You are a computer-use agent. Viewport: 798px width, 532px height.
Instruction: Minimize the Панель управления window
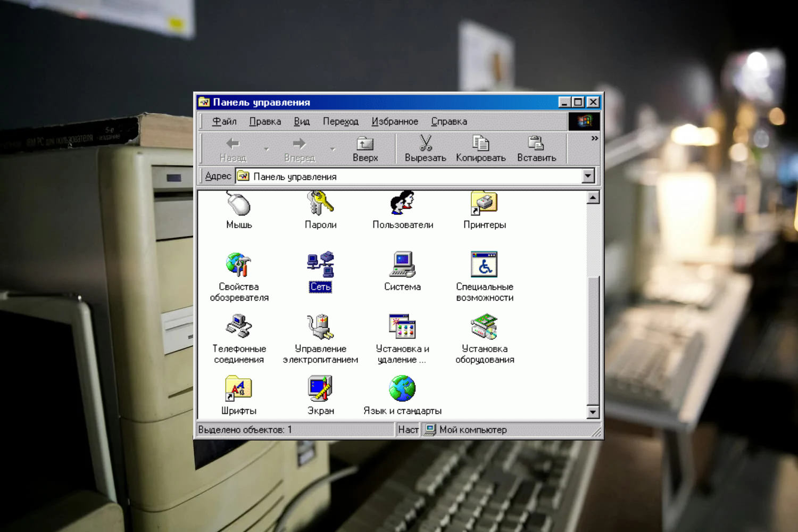[x=564, y=102]
